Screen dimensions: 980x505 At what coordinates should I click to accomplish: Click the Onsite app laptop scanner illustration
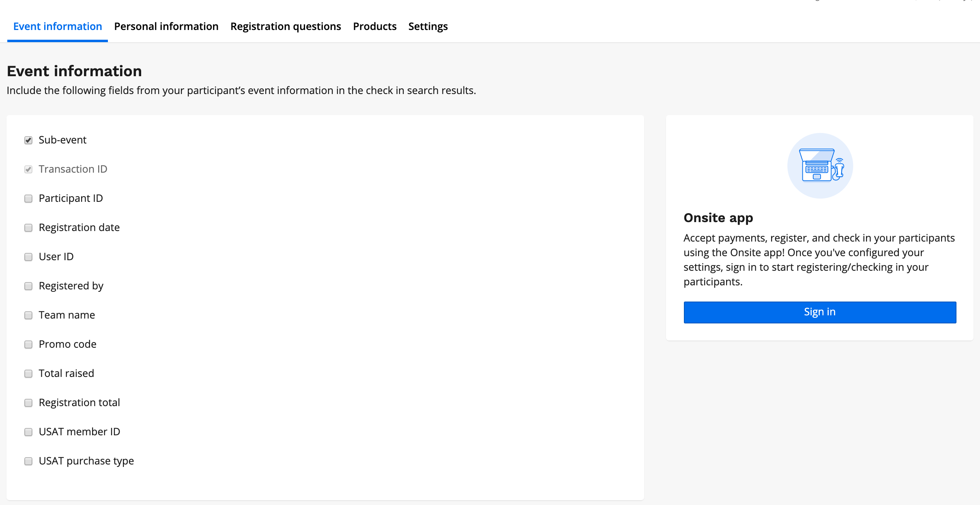[820, 166]
